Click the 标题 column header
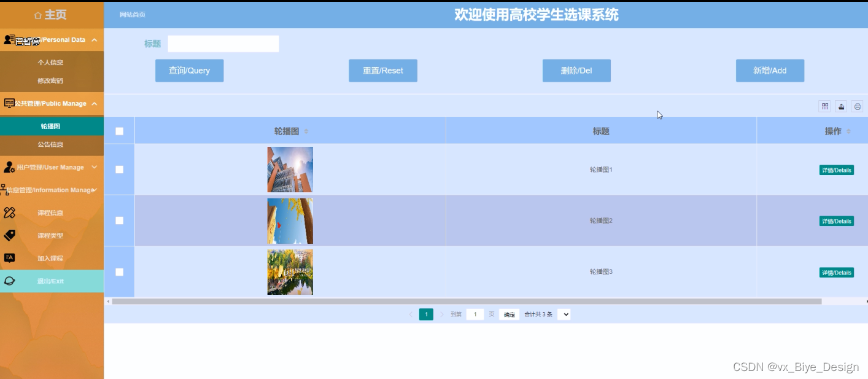868x379 pixels. pos(601,131)
